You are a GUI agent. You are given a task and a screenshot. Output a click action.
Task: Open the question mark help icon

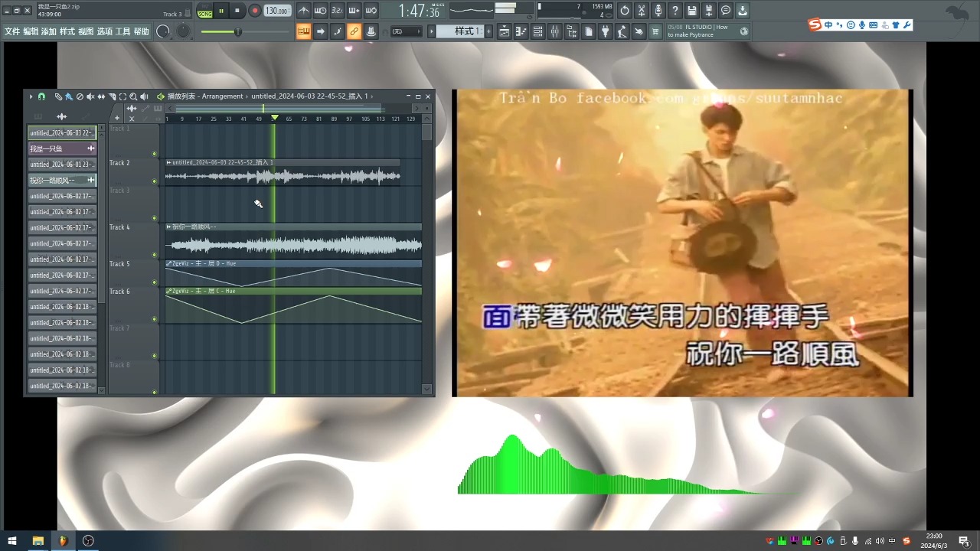coord(675,11)
